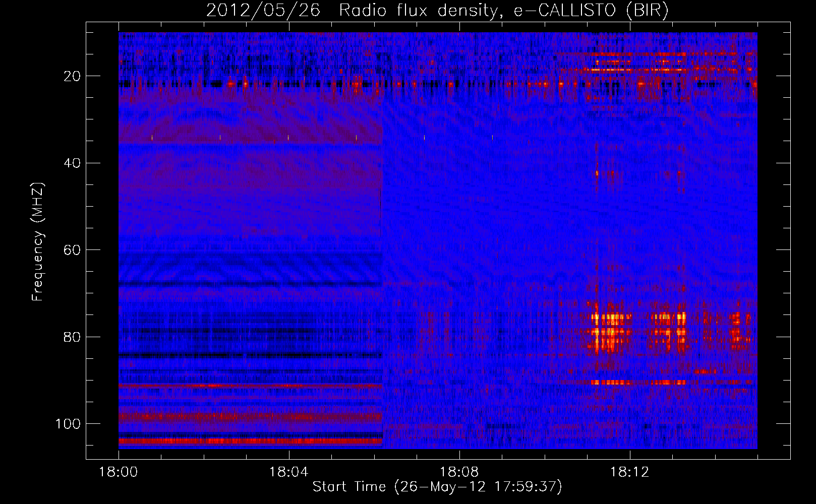Screen dimensions: 816x504
Task: Click the 40 frequency tick label
Action: pos(72,163)
